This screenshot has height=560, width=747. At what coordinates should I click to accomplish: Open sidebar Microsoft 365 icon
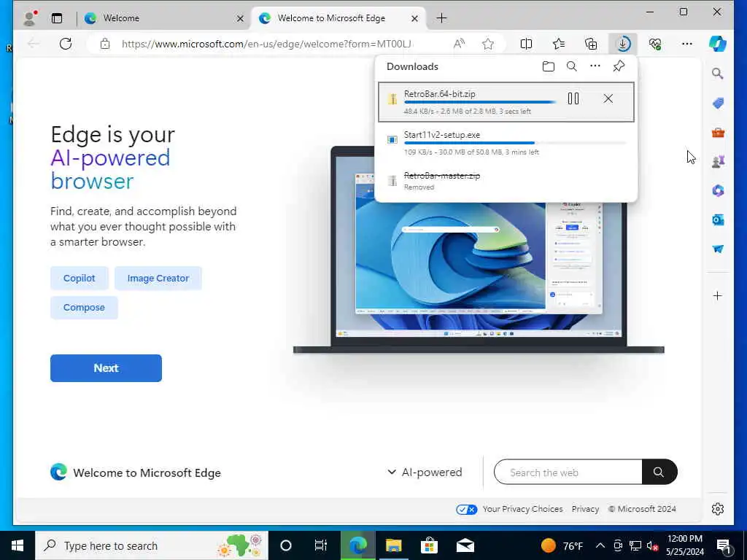(x=718, y=190)
